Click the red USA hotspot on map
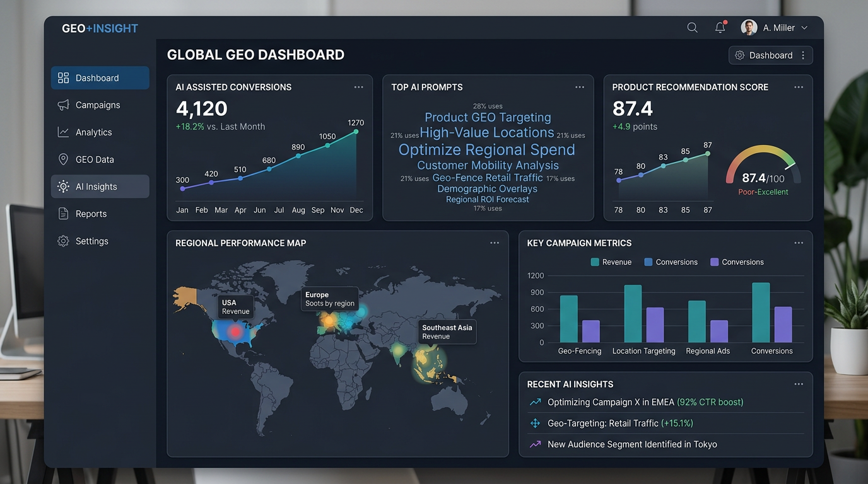The width and height of the screenshot is (868, 484). [x=235, y=331]
